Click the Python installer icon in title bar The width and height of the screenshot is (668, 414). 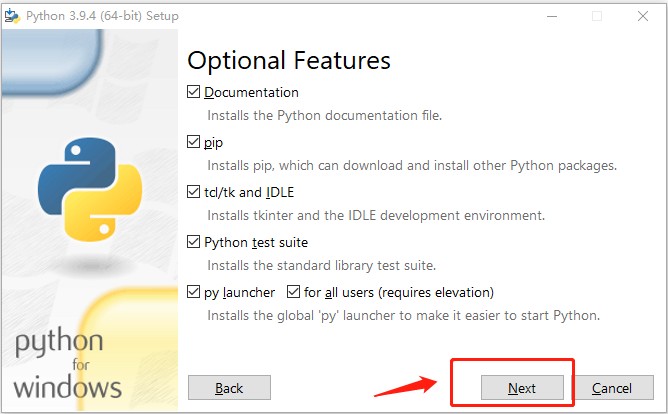coord(12,16)
